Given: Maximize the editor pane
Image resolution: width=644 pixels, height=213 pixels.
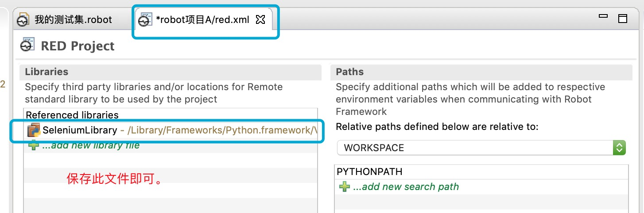Looking at the screenshot, I should tap(623, 19).
